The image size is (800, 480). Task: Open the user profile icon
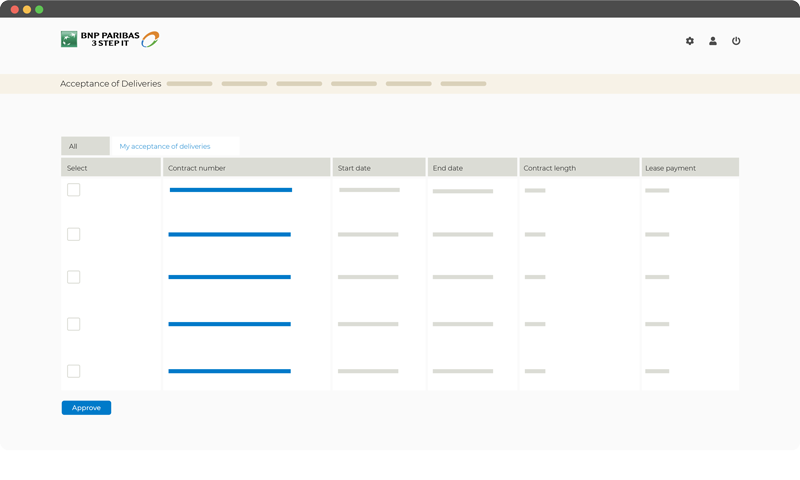pos(713,41)
